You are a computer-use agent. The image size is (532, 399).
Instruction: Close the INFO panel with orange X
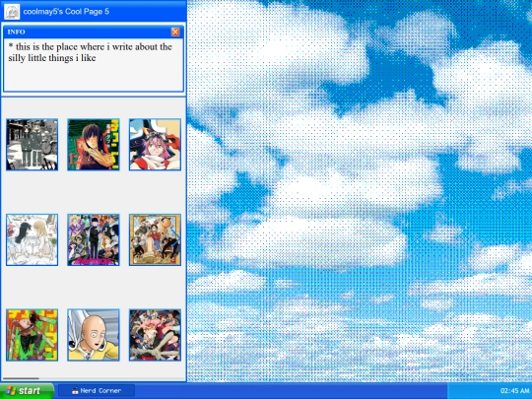point(175,32)
